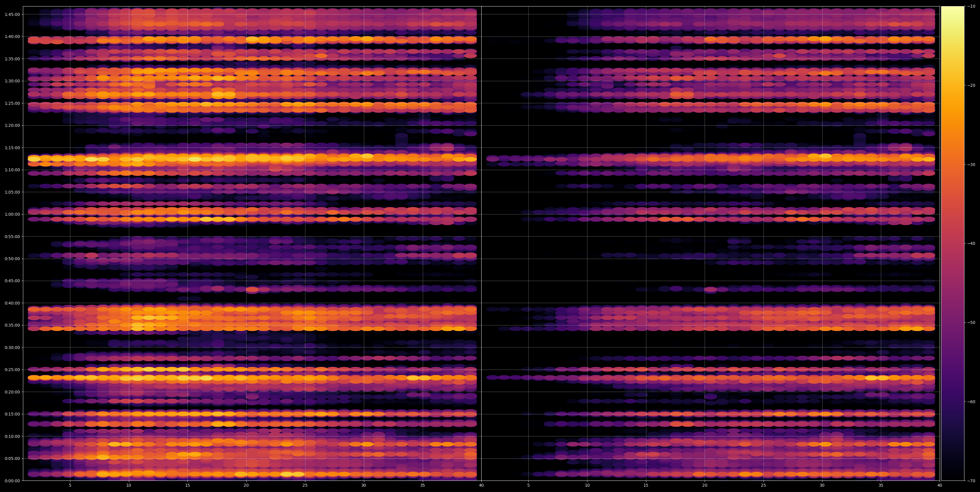Click the −50 colorbar scale label
Image resolution: width=980 pixels, height=492 pixels.
coord(971,323)
